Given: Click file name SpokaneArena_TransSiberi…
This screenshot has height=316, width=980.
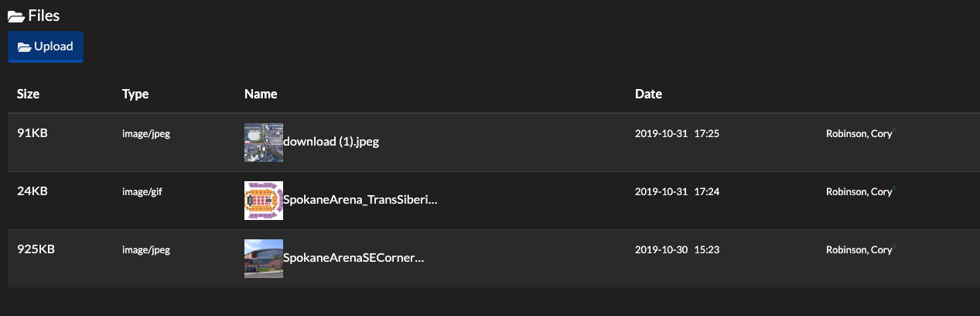Looking at the screenshot, I should coord(360,200).
